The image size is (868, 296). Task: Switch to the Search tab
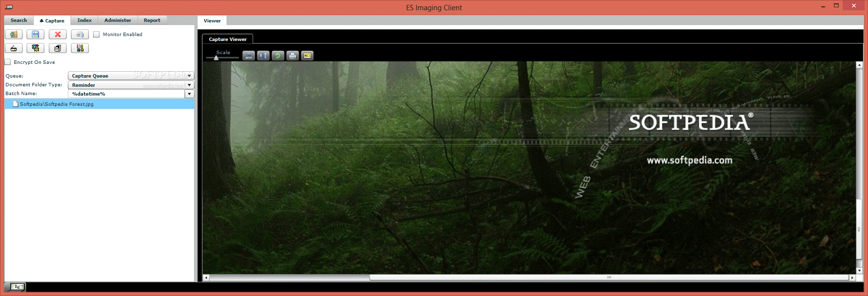(19, 20)
